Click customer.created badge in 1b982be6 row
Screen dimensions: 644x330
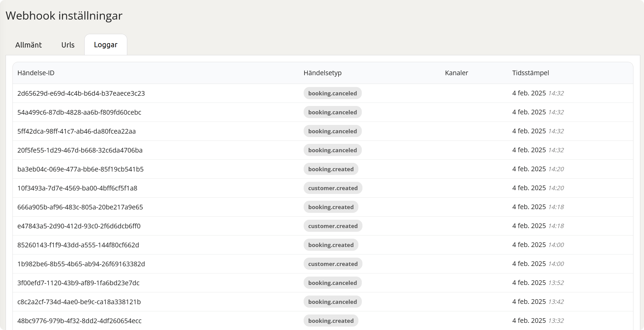pos(333,264)
